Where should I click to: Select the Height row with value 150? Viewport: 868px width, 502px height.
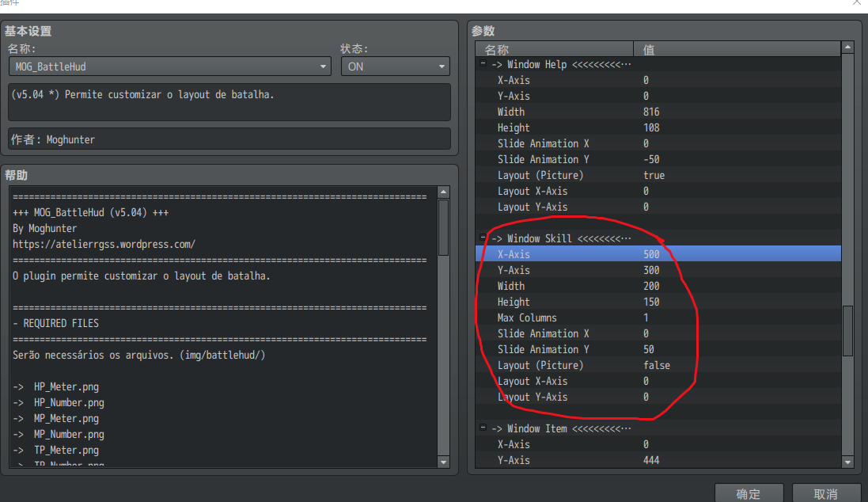tap(658, 302)
